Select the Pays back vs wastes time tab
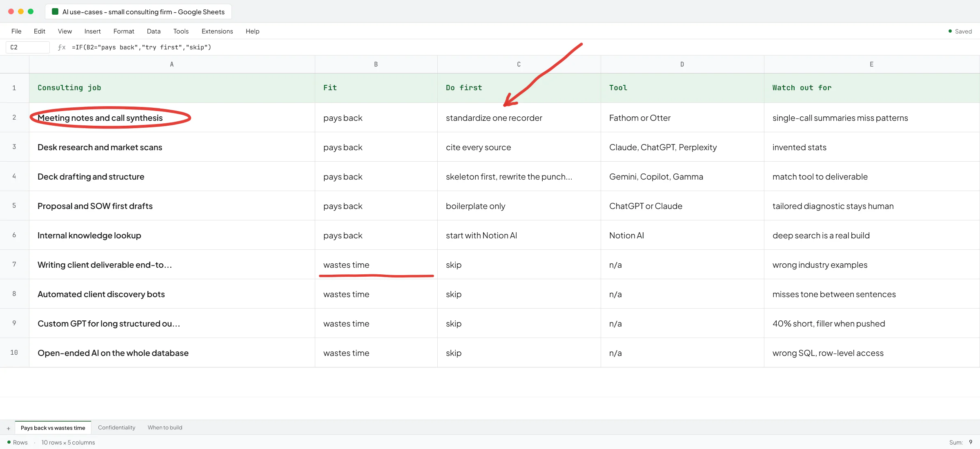The height and width of the screenshot is (449, 980). (53, 427)
